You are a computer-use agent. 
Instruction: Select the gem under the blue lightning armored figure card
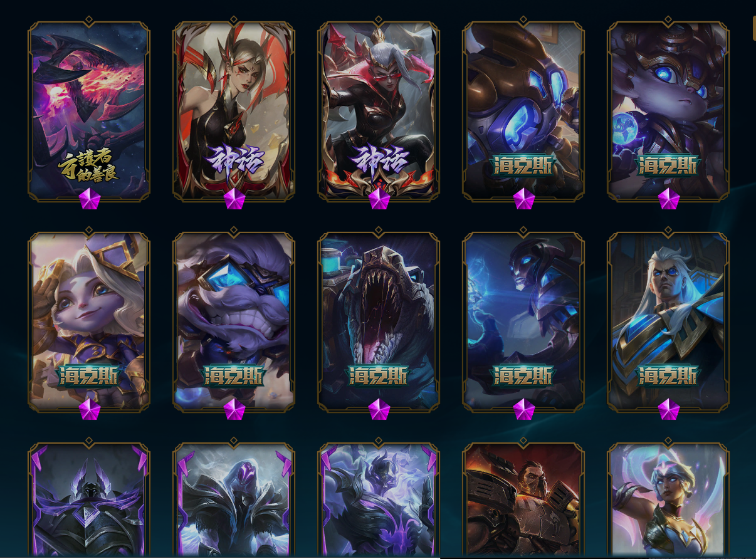(x=523, y=410)
